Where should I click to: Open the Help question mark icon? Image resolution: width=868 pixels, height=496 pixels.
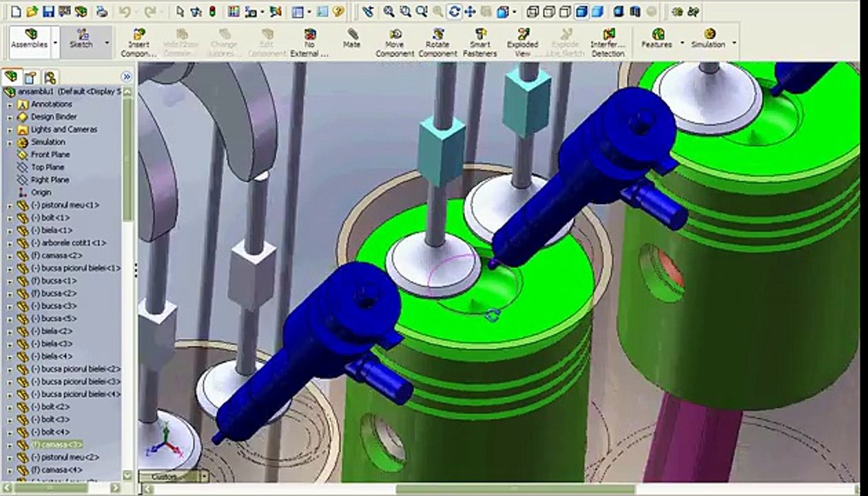coord(338,12)
